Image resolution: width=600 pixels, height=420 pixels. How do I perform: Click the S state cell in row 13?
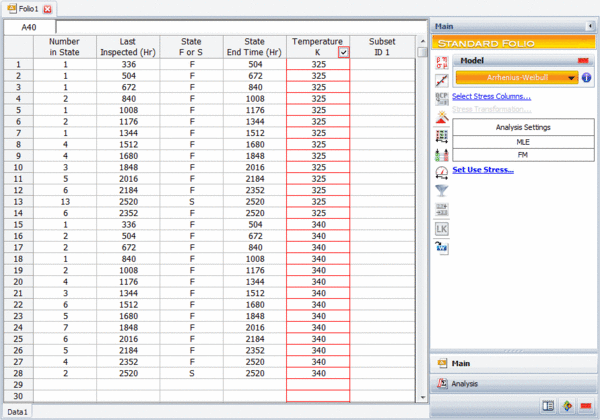[x=191, y=202]
